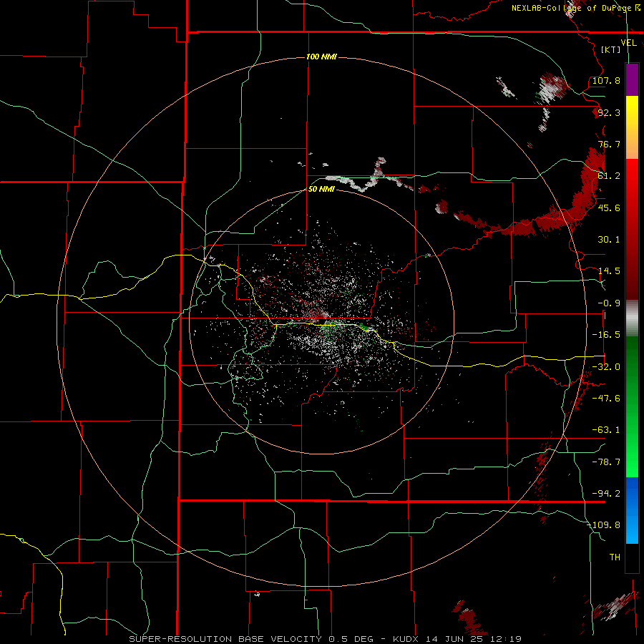The image size is (644, 644).
Task: Click the blue segment of velocity scale
Action: 632,510
